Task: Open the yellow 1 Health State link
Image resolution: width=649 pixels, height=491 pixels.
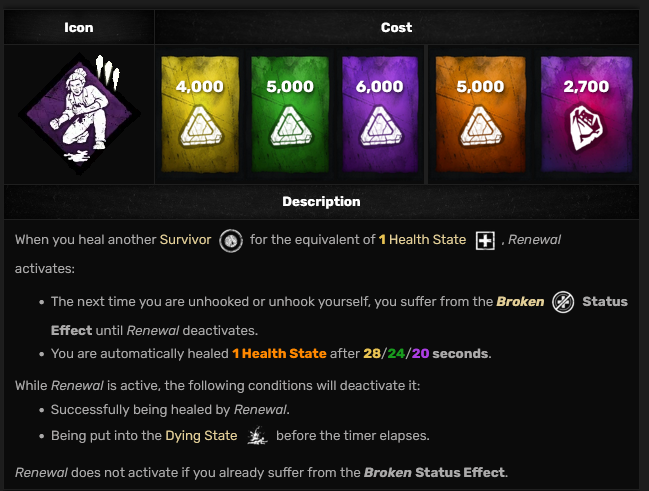Action: [x=422, y=240]
